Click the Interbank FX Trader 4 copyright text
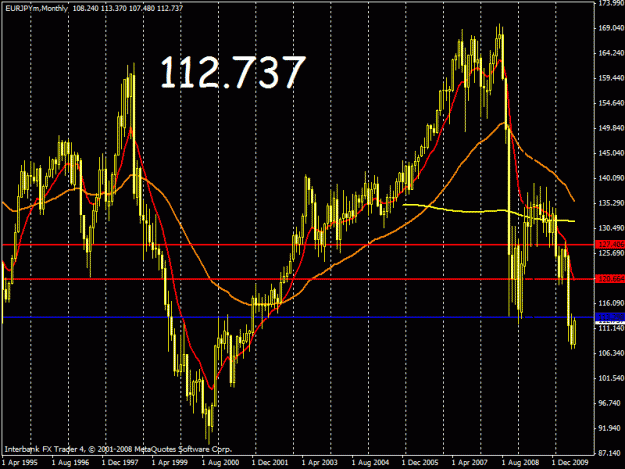Screen dimensions: 625x469 point(118,449)
